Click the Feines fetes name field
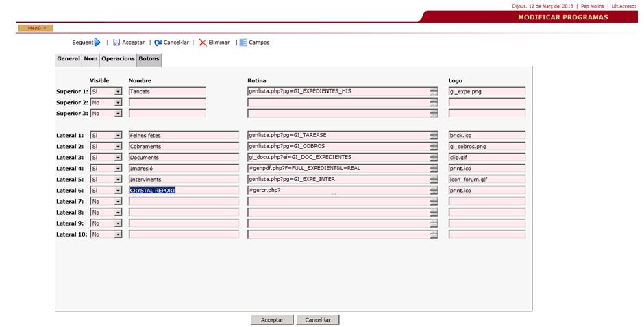This screenshot has height=327, width=644. coord(184,136)
